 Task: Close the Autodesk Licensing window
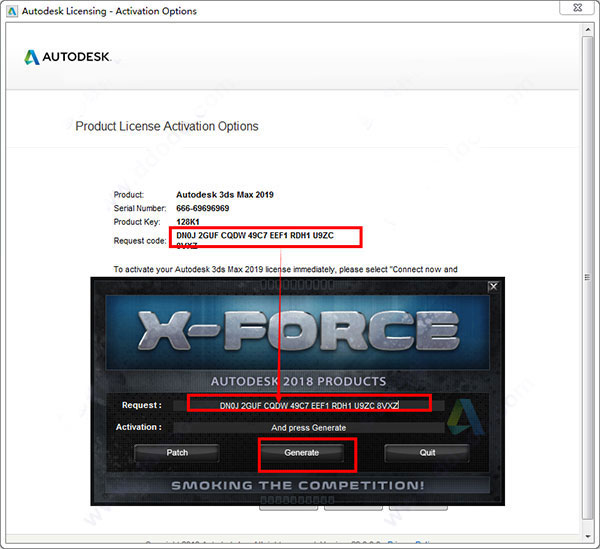pyautogui.click(x=578, y=8)
